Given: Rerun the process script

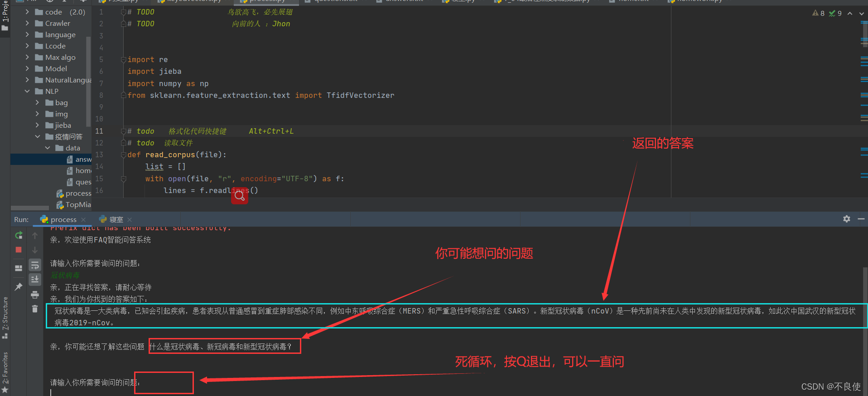Looking at the screenshot, I should point(19,236).
